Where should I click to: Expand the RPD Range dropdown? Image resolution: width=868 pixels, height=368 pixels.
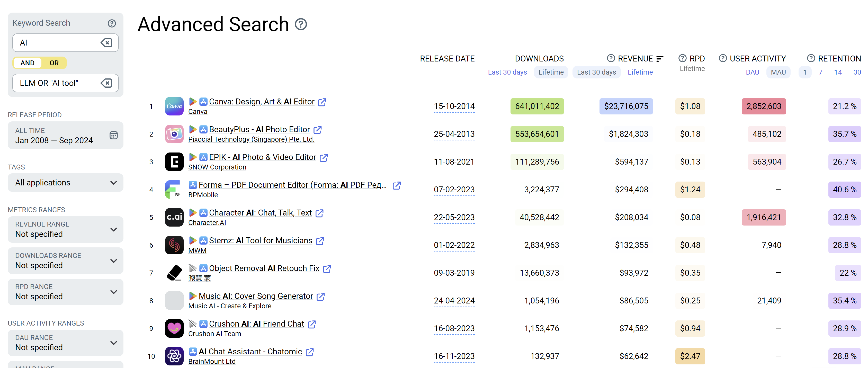coord(65,292)
